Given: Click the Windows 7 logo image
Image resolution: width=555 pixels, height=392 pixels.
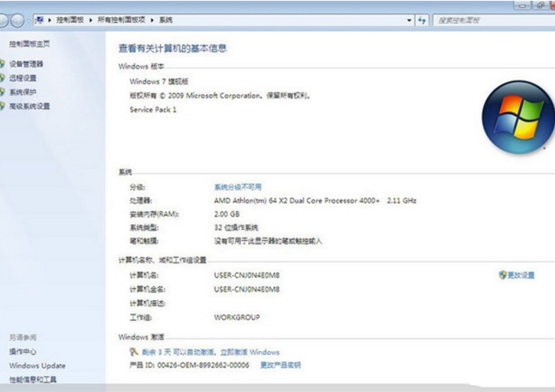Looking at the screenshot, I should (517, 117).
